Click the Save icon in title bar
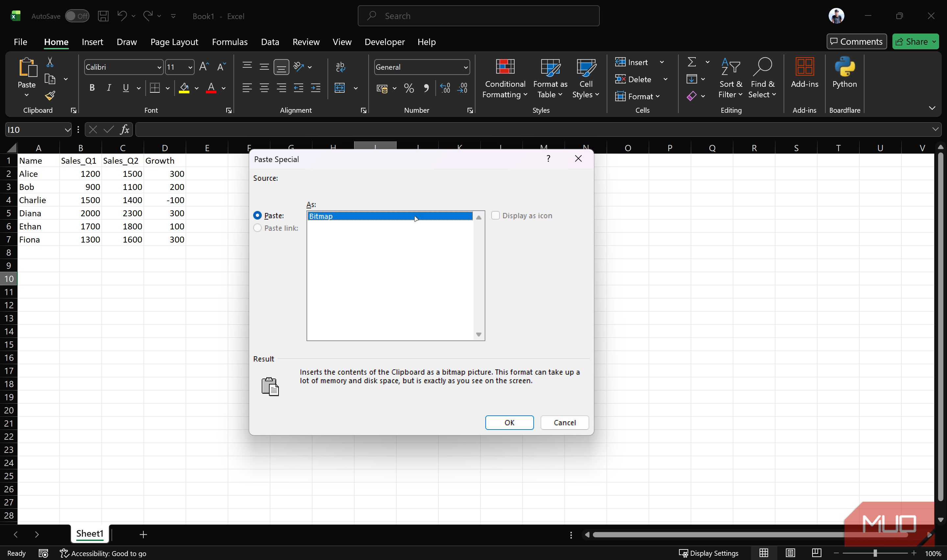947x560 pixels. click(x=103, y=16)
